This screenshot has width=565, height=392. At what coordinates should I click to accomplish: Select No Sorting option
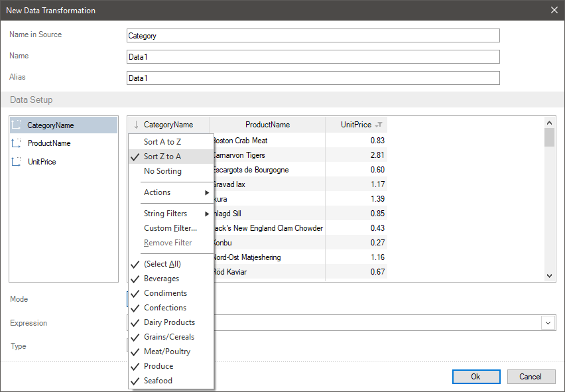(162, 171)
